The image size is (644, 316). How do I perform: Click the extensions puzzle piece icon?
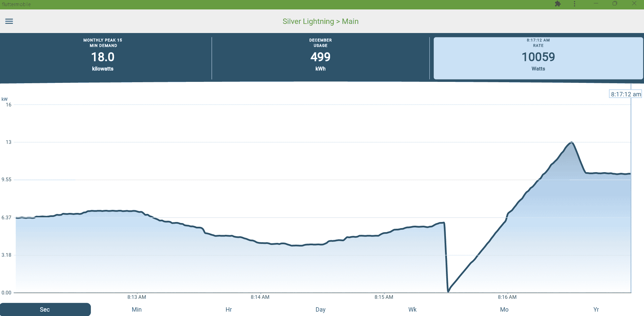[x=558, y=4]
